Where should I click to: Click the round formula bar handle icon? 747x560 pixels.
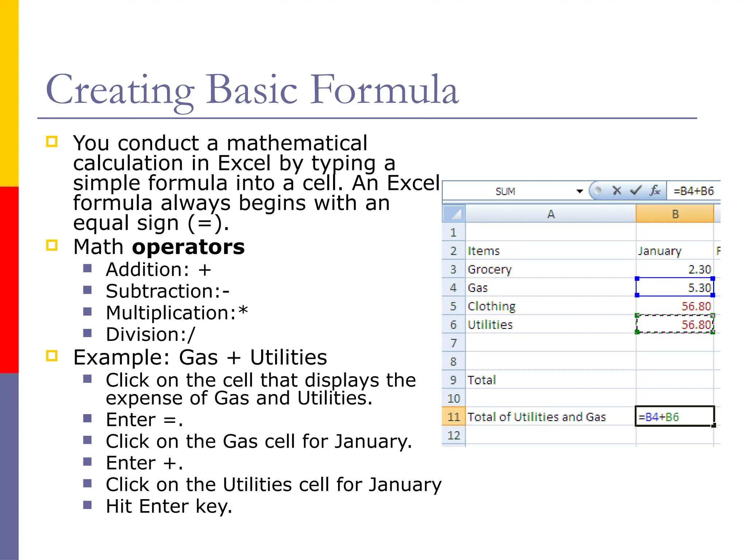pos(597,191)
